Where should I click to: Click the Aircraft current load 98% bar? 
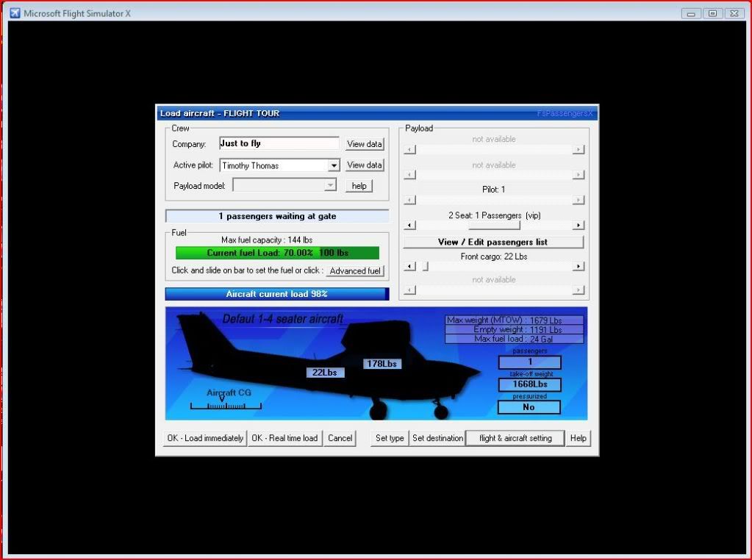click(277, 294)
